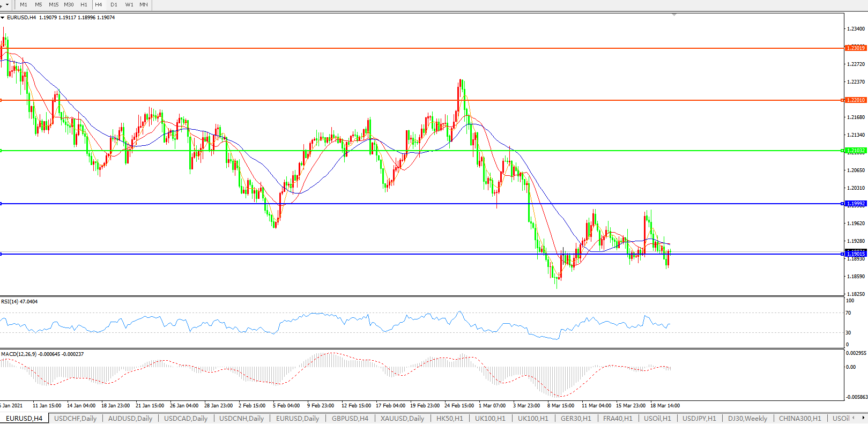Click the RSI(14) indicator label

click(19, 302)
